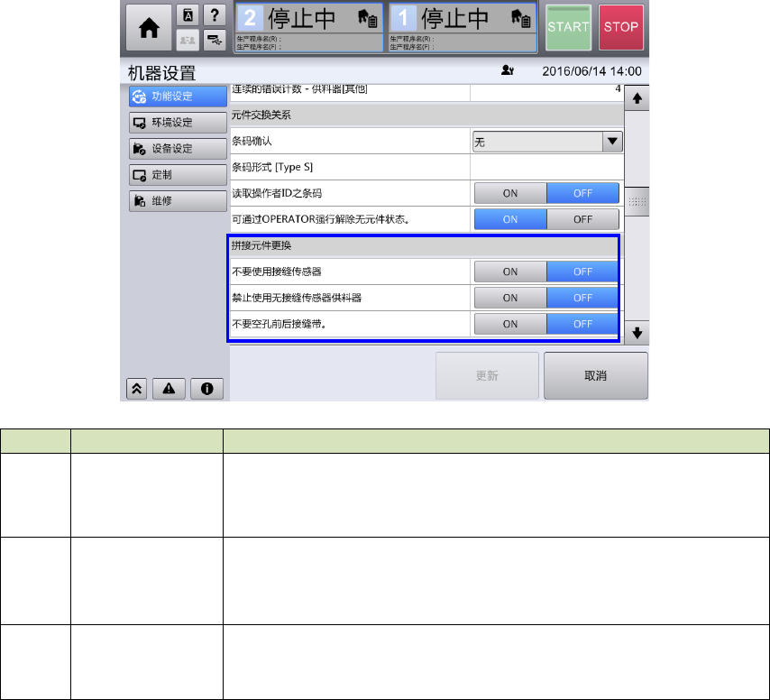Open the 功能设定 menu

178,97
